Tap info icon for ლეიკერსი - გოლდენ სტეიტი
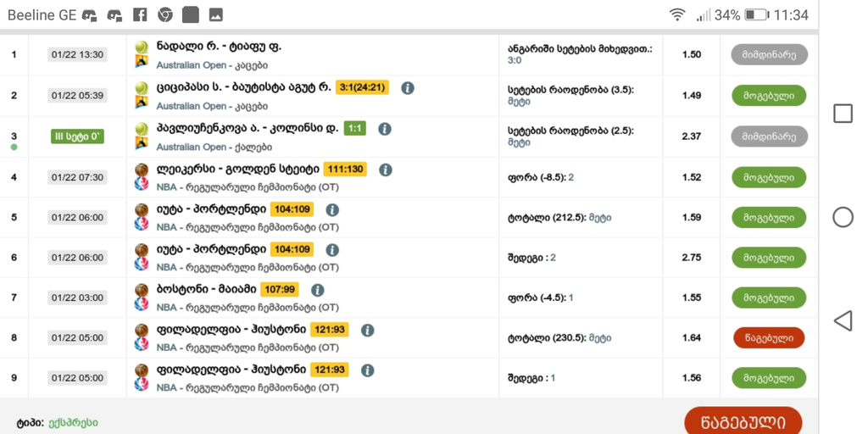The height and width of the screenshot is (434, 868). [x=386, y=170]
